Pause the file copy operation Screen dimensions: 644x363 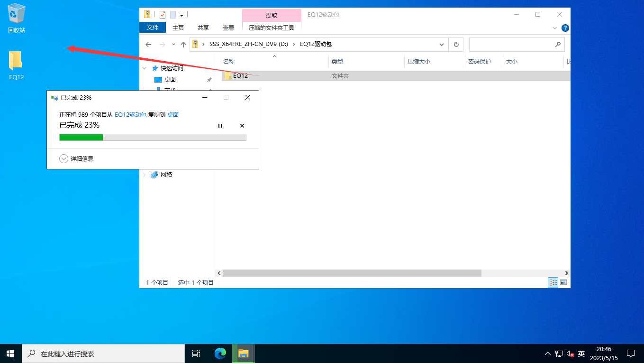pyautogui.click(x=220, y=126)
